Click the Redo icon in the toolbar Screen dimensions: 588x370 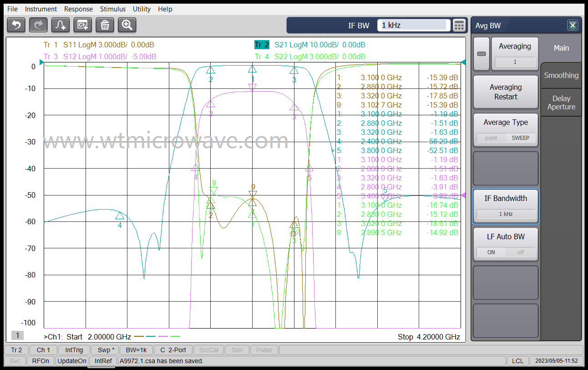point(38,25)
